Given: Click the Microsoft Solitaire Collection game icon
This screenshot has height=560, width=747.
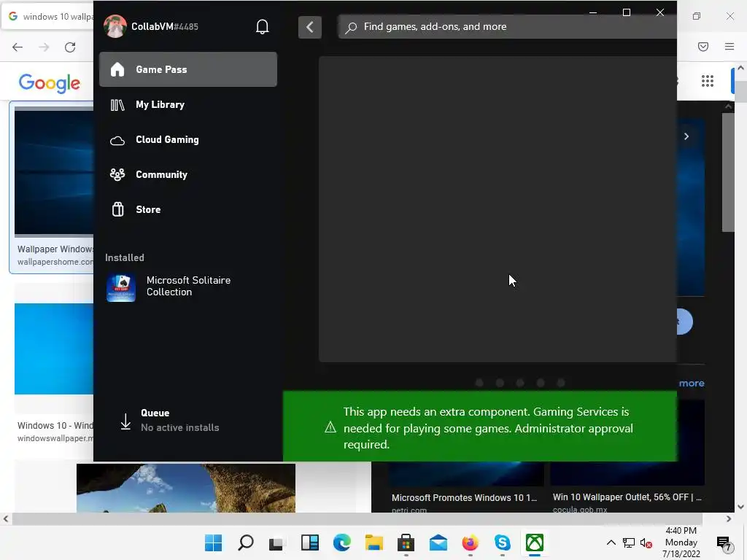Looking at the screenshot, I should click(121, 287).
